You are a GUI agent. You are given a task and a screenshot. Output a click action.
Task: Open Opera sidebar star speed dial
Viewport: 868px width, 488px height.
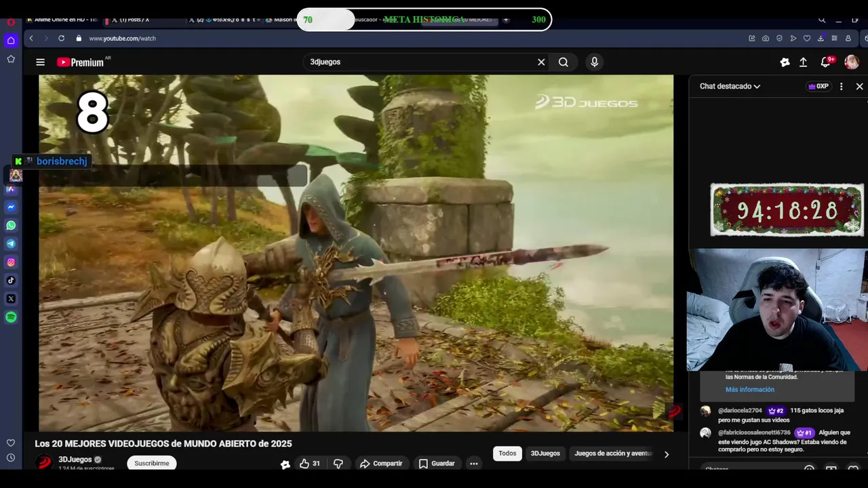11,59
